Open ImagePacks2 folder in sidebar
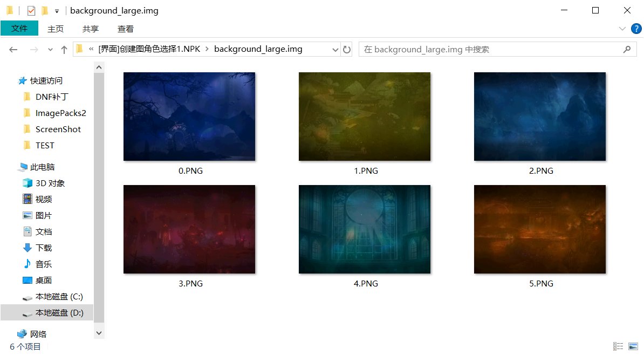 point(61,113)
